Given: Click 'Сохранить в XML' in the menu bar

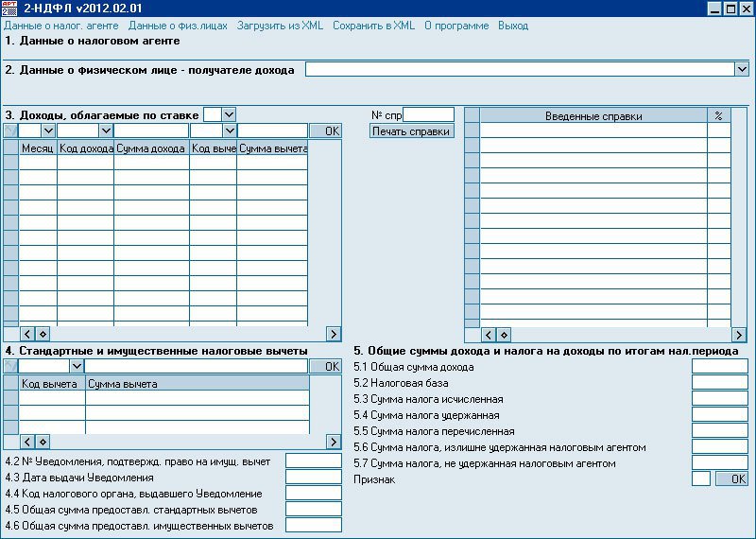Looking at the screenshot, I should coord(373,26).
